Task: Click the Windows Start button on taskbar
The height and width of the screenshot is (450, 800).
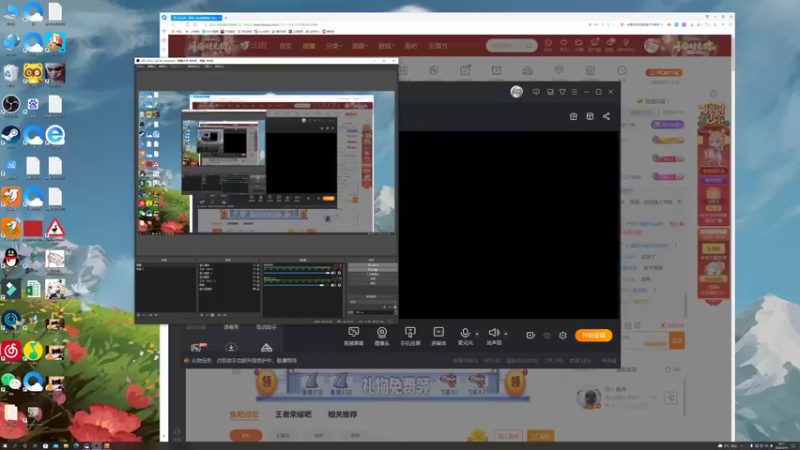Action: click(x=4, y=446)
